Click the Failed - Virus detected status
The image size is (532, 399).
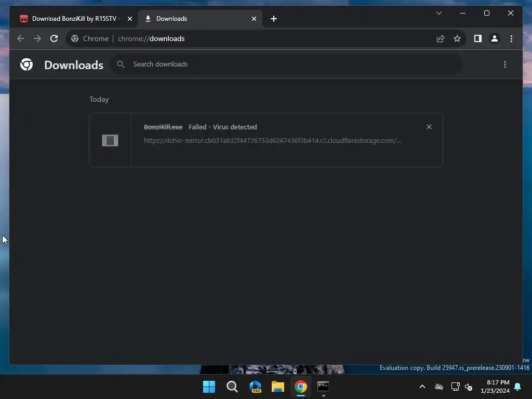(222, 127)
